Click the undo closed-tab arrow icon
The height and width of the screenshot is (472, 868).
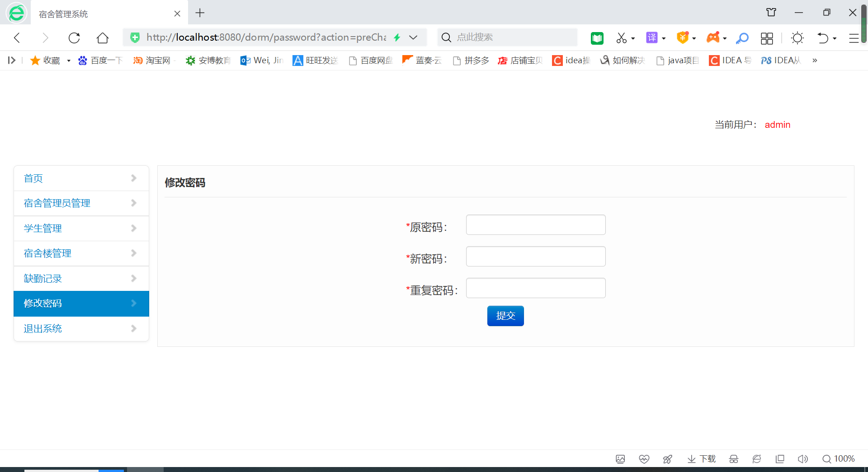tap(823, 38)
